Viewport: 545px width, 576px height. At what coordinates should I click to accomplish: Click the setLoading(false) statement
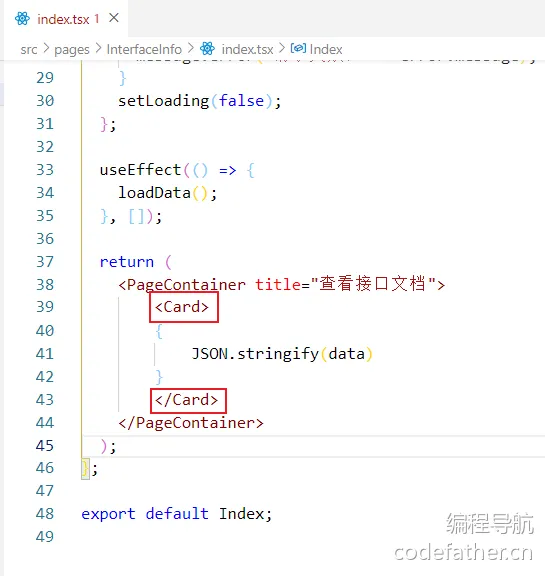point(199,101)
